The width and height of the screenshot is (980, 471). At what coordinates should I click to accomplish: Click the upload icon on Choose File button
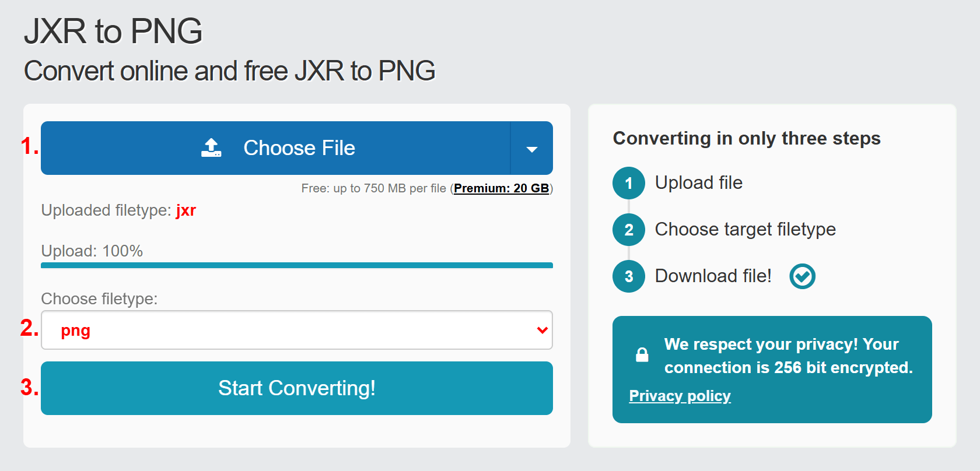(x=211, y=147)
